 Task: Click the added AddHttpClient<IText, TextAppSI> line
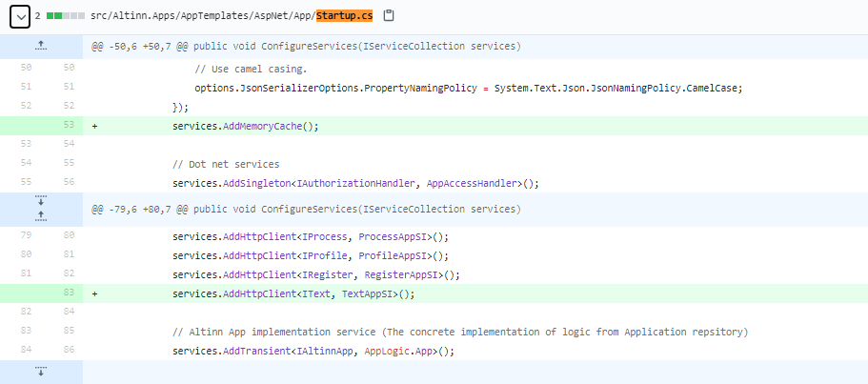tap(293, 294)
